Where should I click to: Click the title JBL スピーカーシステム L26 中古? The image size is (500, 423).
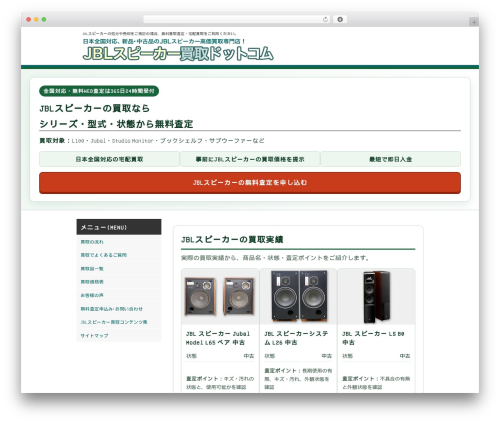tap(296, 338)
